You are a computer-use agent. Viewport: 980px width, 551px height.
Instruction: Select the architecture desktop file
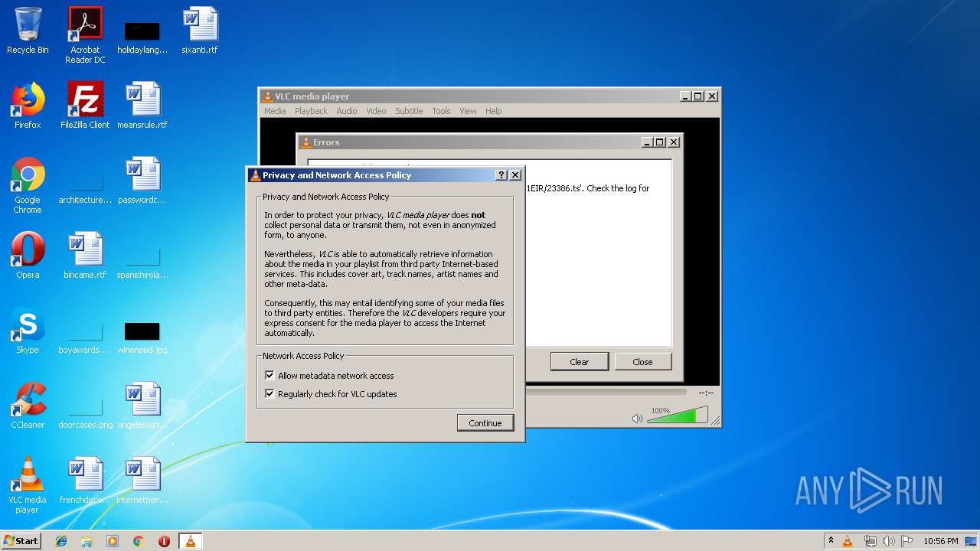85,187
